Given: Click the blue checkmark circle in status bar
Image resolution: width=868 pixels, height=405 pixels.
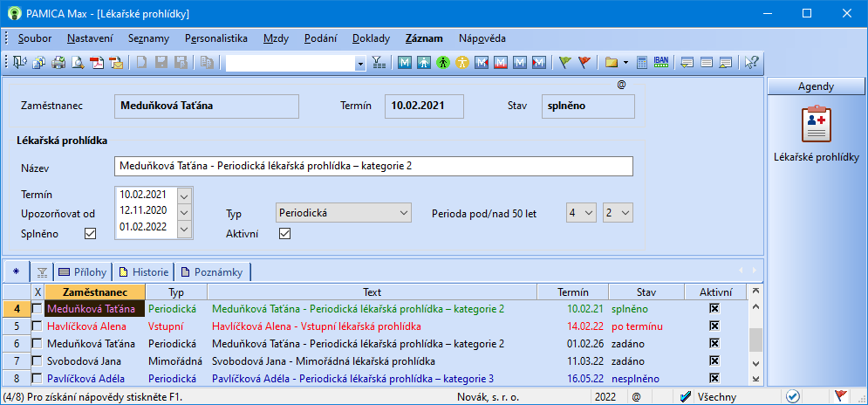Looking at the screenshot, I should pyautogui.click(x=793, y=396).
